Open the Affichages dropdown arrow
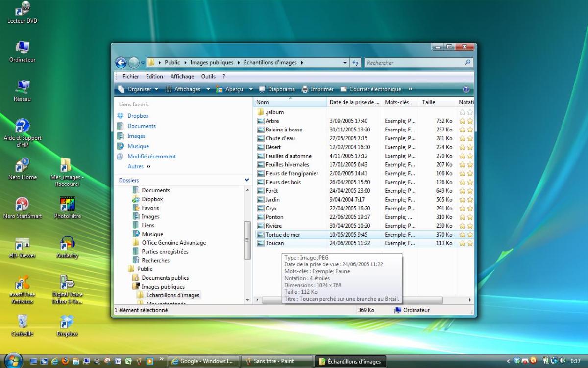 (x=208, y=89)
